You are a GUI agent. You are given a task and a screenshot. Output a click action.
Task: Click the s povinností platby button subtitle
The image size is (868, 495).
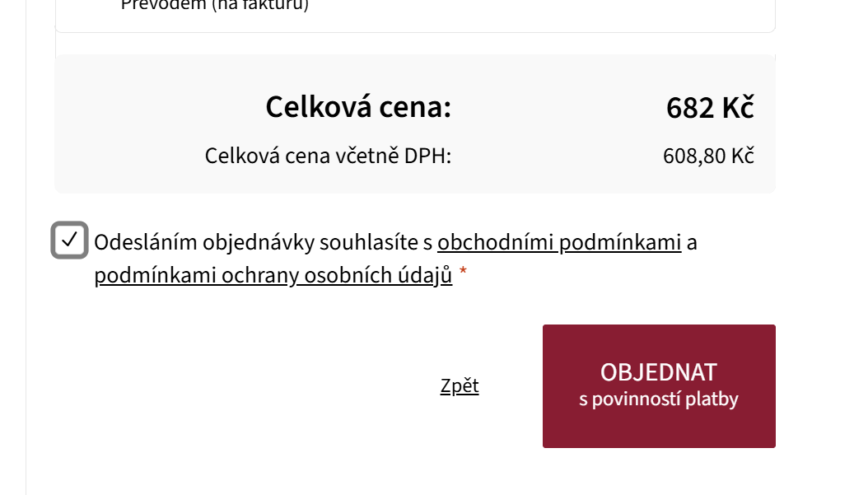pyautogui.click(x=659, y=399)
